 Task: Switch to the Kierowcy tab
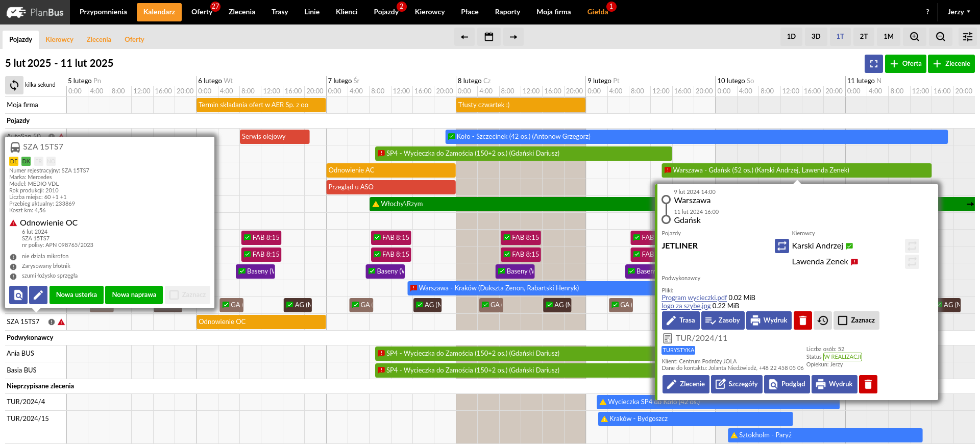tap(59, 39)
